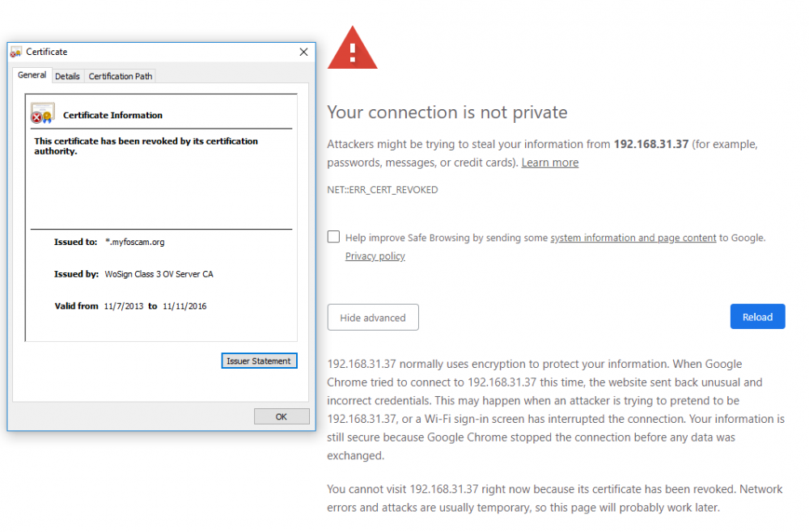Open the Details tab
Image resolution: width=809 pixels, height=532 pixels.
tap(67, 76)
